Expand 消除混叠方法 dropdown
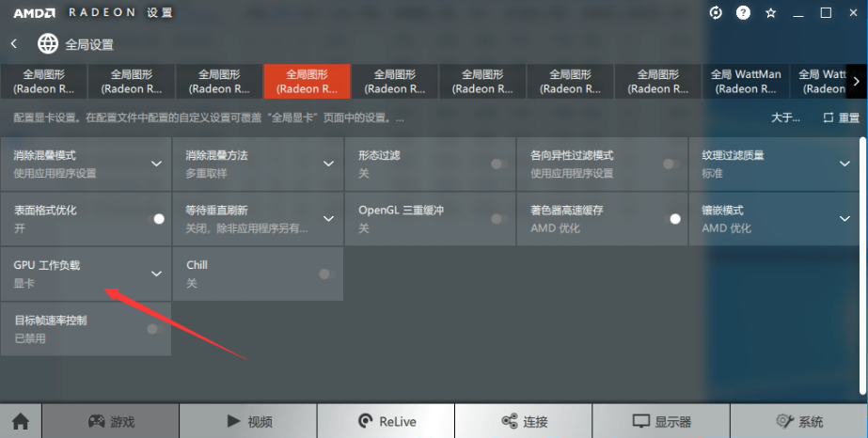This screenshot has height=438, width=868. [328, 164]
